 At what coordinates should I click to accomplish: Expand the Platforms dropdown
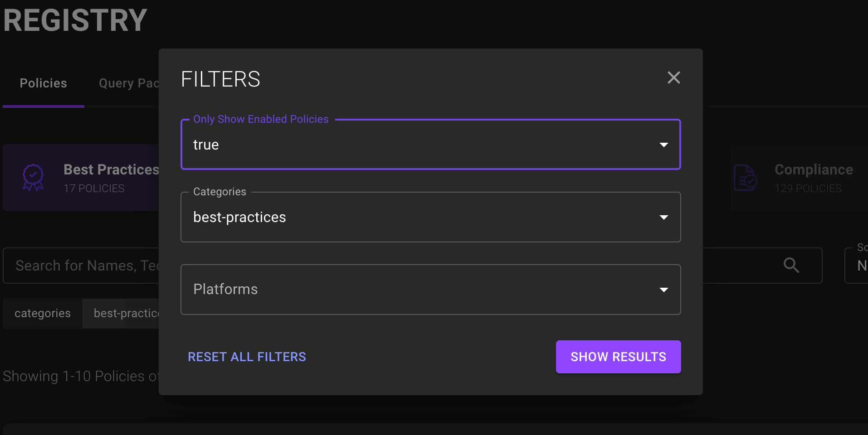(422, 290)
